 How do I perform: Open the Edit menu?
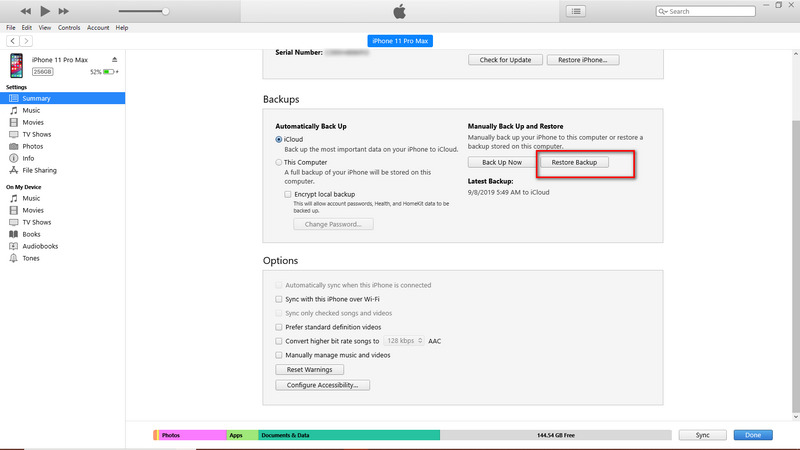point(27,28)
